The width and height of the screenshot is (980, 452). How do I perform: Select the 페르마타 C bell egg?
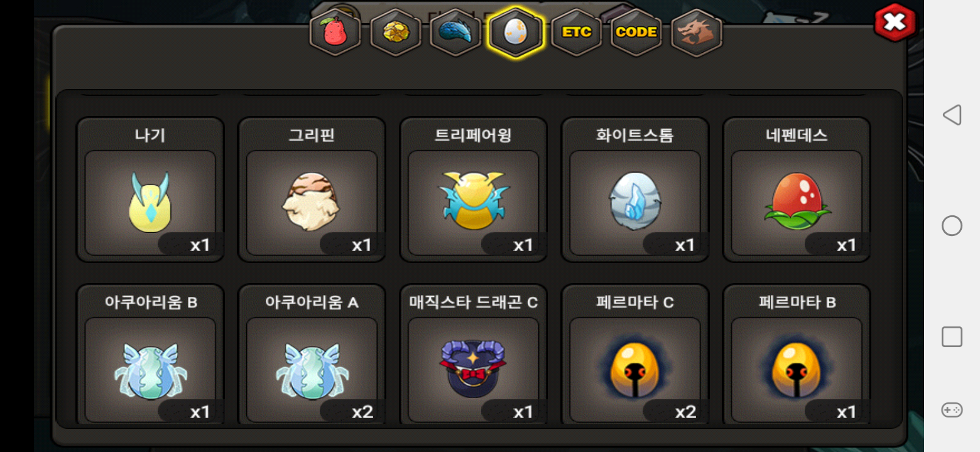pyautogui.click(x=635, y=355)
